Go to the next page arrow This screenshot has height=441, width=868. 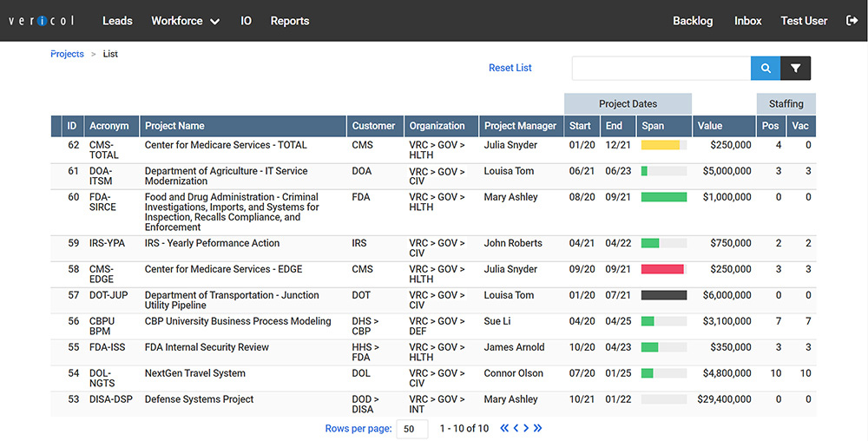[x=526, y=428]
